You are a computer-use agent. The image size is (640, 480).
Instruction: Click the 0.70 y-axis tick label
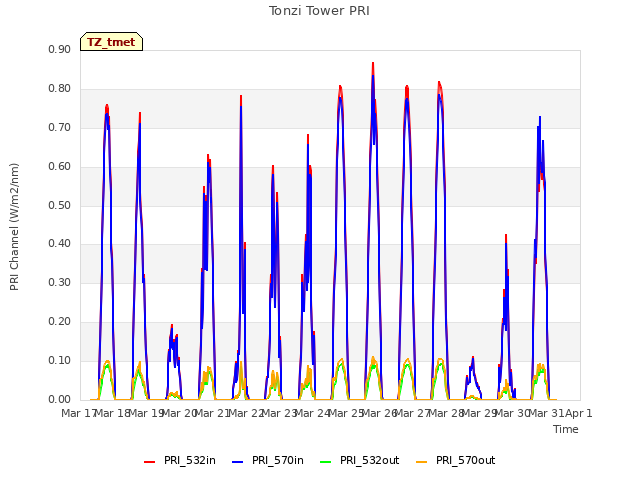(x=60, y=127)
